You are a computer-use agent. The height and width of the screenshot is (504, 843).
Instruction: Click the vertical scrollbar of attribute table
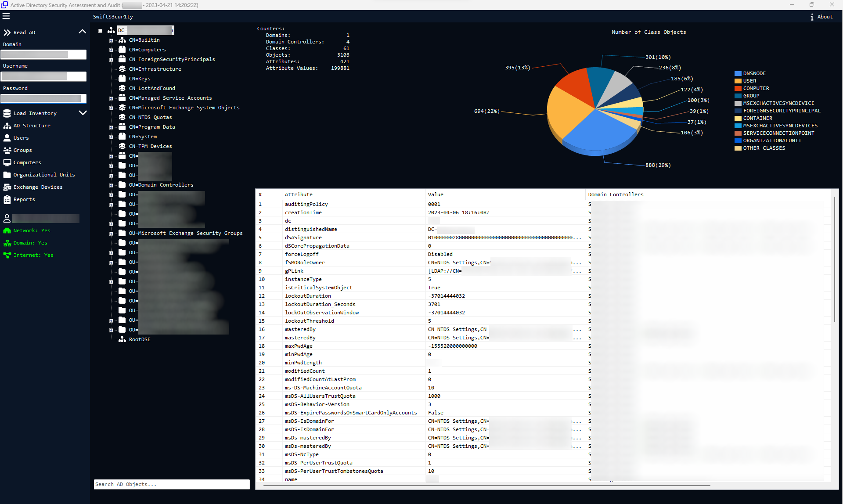835,259
